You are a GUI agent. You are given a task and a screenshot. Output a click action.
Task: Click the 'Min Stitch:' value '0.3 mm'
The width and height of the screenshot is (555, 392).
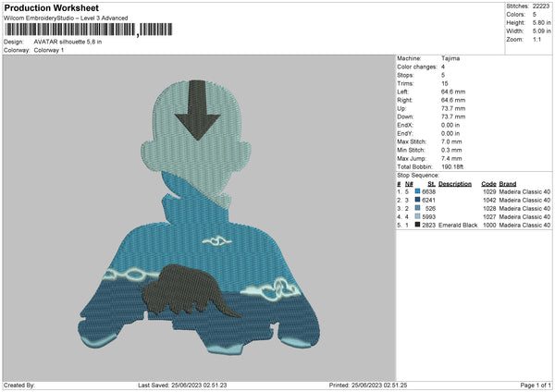click(x=451, y=151)
